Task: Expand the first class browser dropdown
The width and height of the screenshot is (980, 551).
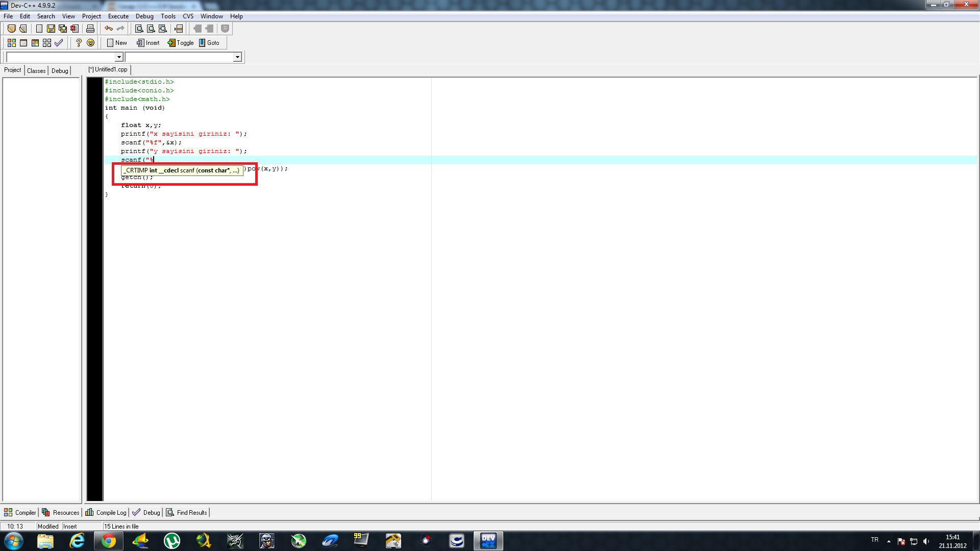Action: [119, 57]
